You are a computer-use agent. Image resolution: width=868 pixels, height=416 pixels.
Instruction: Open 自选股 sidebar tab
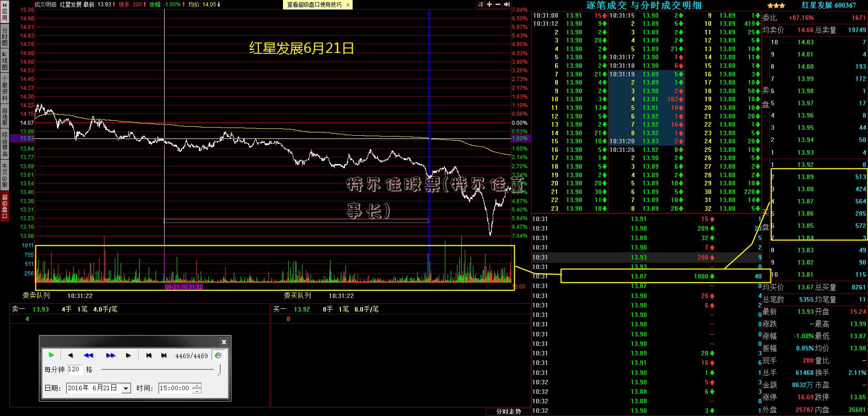tap(5, 116)
